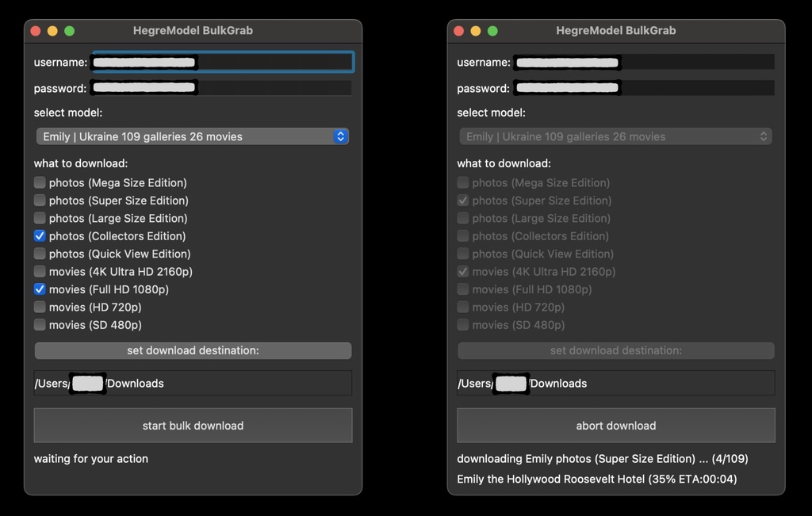The height and width of the screenshot is (516, 812).
Task: Click the greyed-out Emily model dropdown in the right window
Action: click(x=615, y=136)
